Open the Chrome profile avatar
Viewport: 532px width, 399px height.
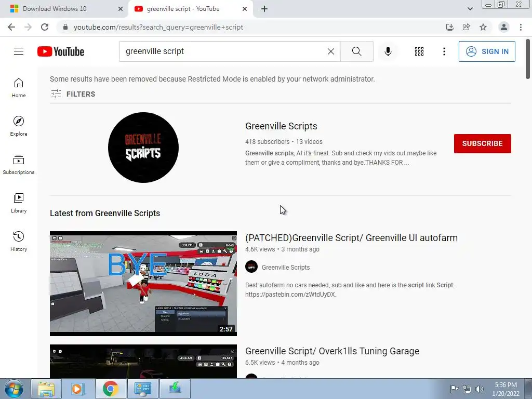point(504,27)
